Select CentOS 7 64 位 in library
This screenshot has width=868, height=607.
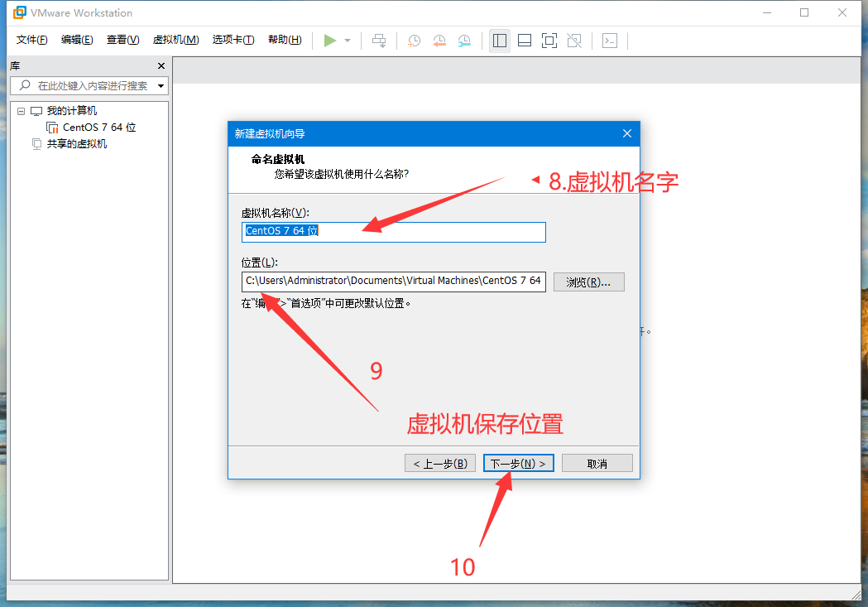coord(98,128)
